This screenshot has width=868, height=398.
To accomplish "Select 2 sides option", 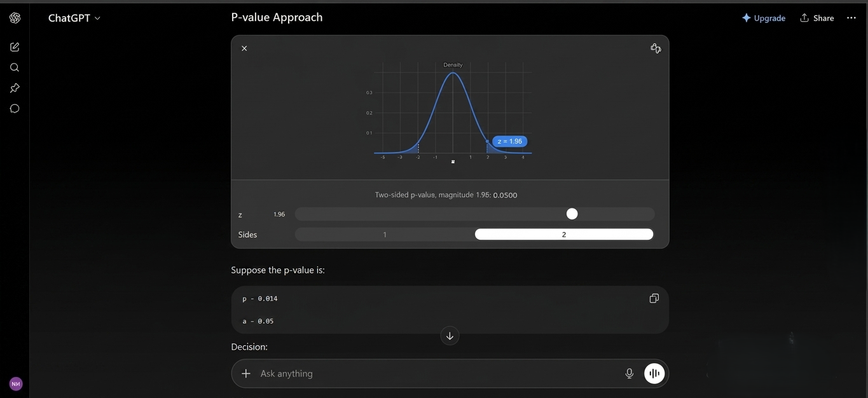I will coord(564,235).
